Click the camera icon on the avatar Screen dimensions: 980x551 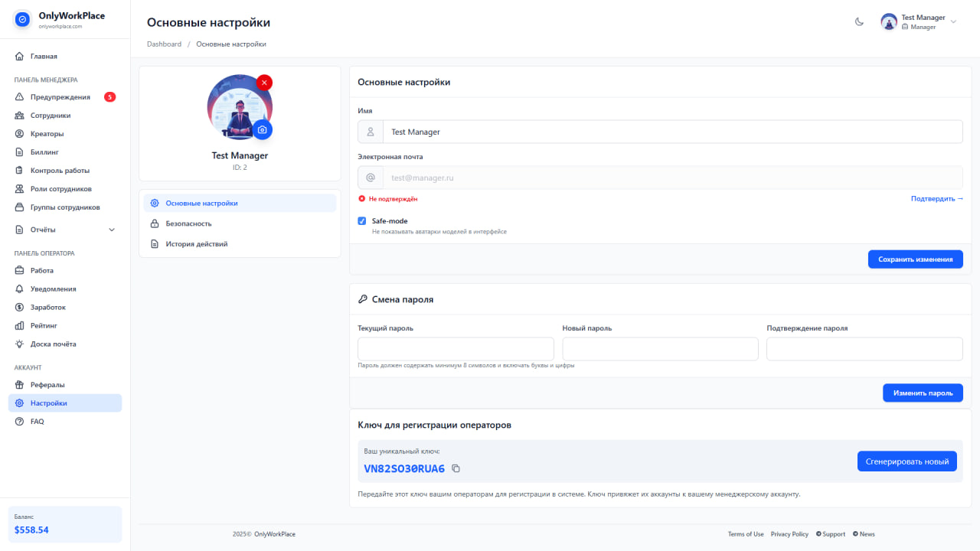263,130
